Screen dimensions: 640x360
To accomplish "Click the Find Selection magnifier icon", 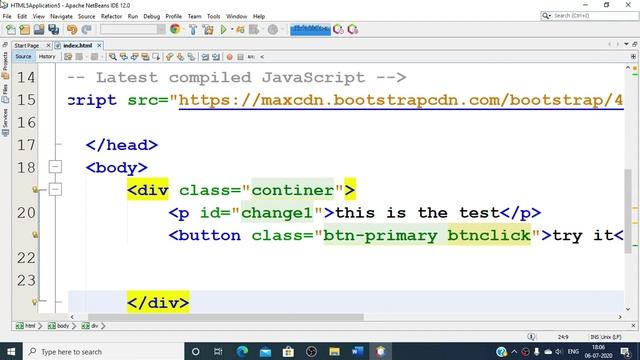I will 112,57.
